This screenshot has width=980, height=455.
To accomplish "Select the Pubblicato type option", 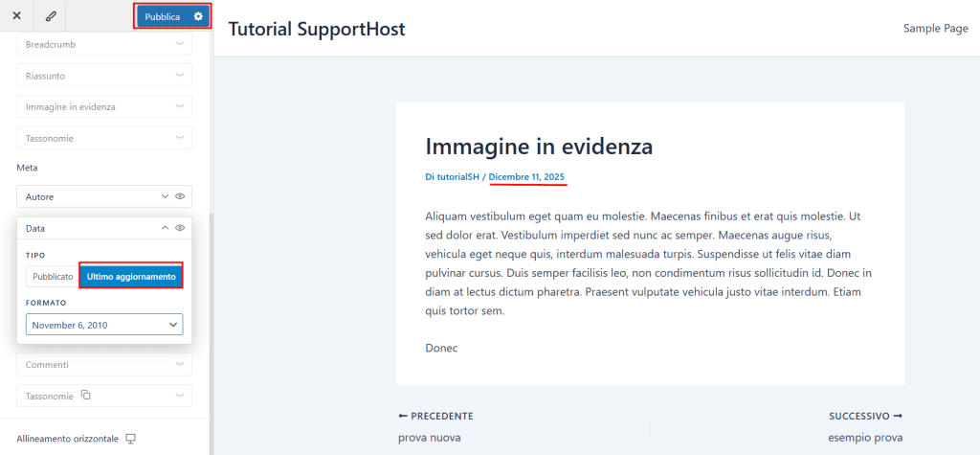I will [53, 276].
